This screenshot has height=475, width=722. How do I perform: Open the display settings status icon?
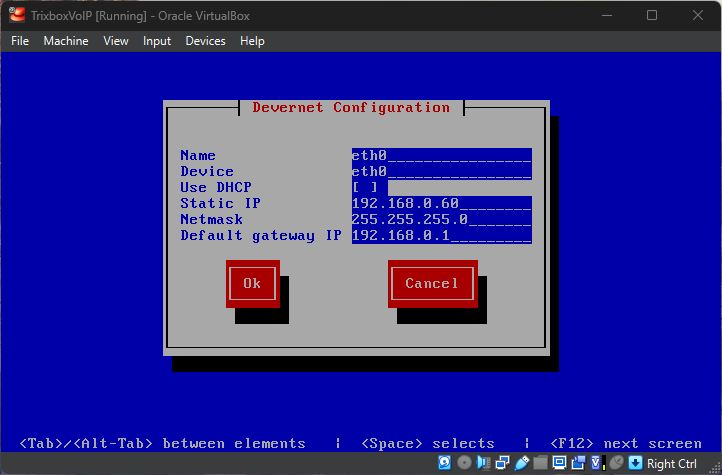point(559,463)
